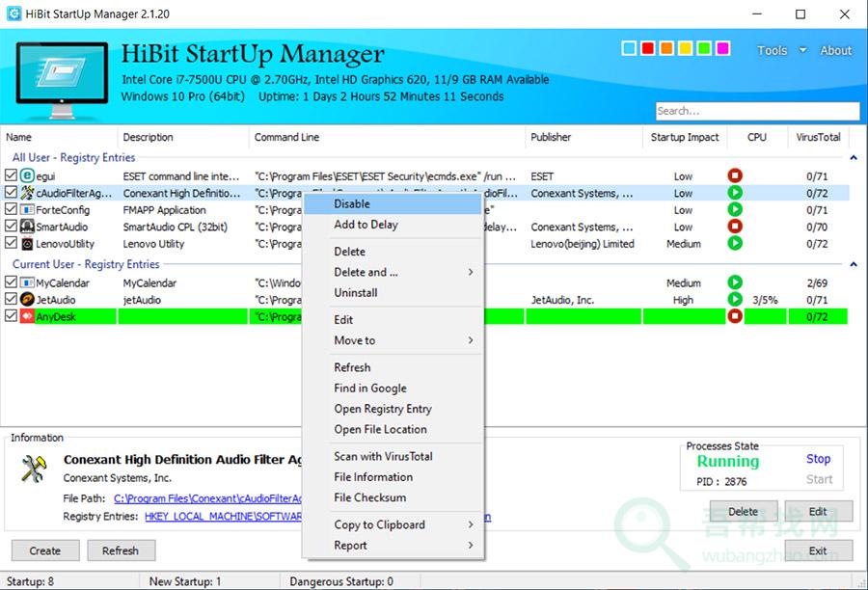Click the red stop icon in egui row
Image resolution: width=868 pixels, height=590 pixels.
(735, 176)
